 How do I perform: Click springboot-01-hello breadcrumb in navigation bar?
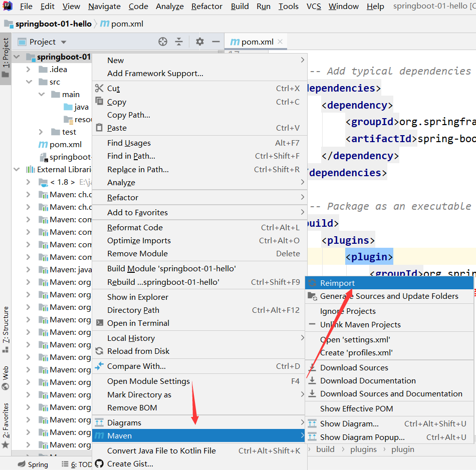point(54,24)
